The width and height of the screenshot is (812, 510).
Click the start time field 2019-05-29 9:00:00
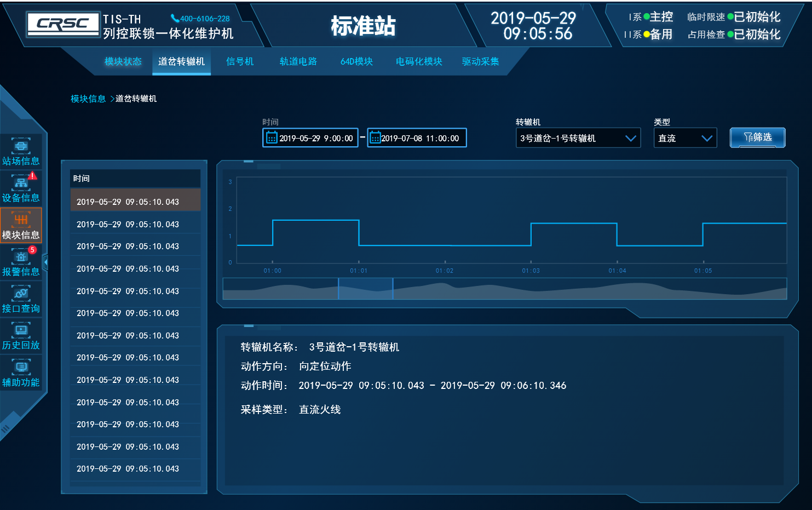(310, 137)
